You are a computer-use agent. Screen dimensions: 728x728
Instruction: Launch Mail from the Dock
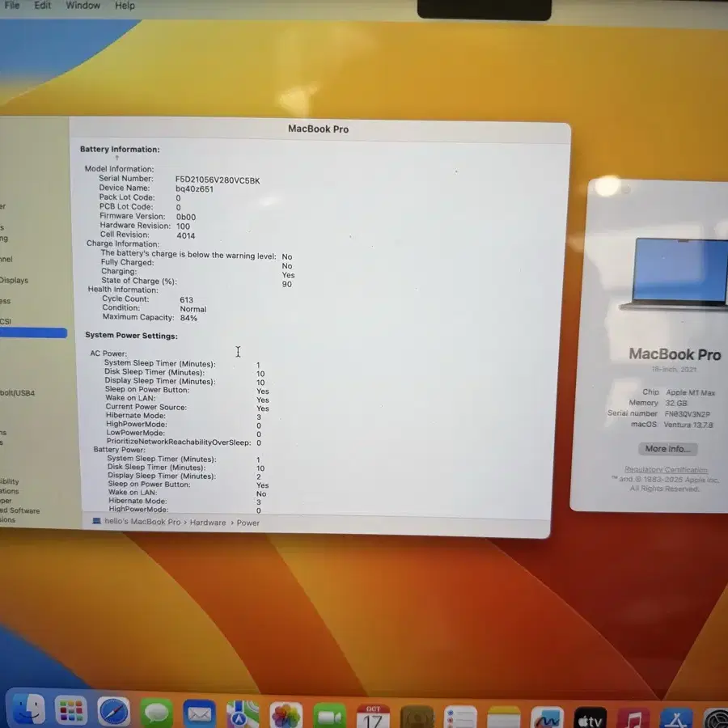point(200,712)
